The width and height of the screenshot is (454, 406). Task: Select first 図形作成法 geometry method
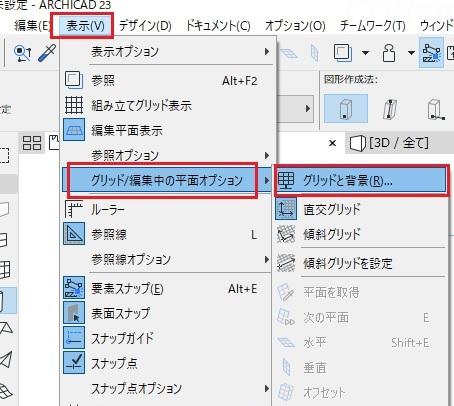pyautogui.click(x=346, y=109)
